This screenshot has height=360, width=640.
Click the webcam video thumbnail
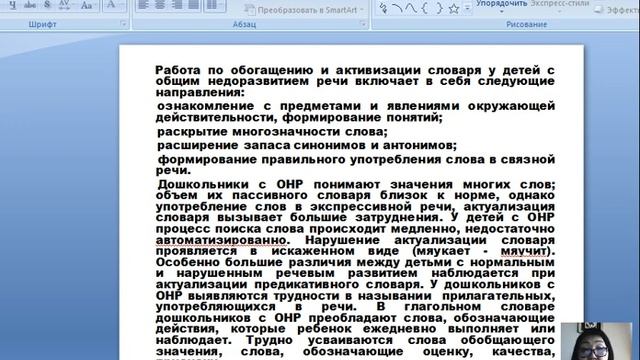point(596,342)
